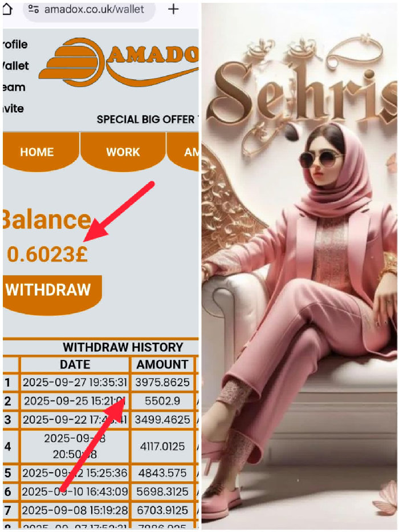Click the DATE column header
This screenshot has width=399, height=532.
(75, 365)
